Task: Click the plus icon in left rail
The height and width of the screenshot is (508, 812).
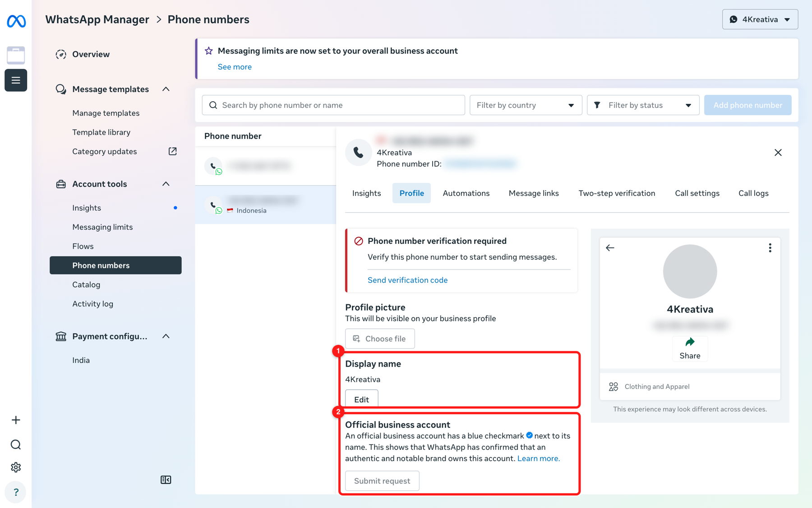Action: (16, 420)
